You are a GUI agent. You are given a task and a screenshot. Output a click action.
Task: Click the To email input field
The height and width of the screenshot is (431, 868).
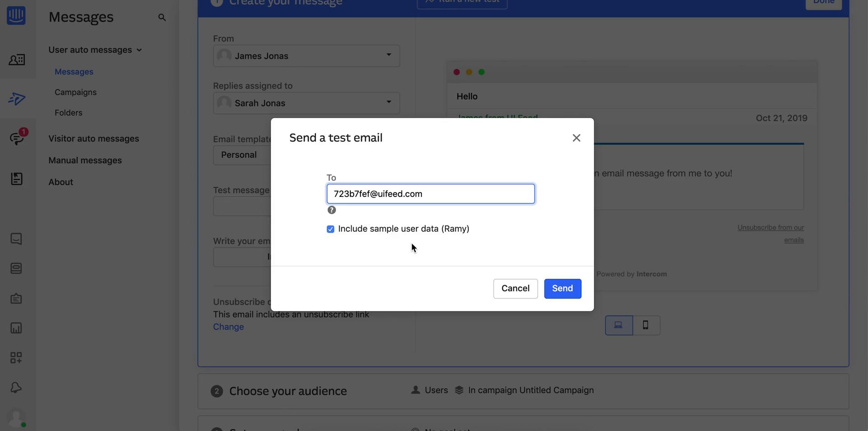431,194
